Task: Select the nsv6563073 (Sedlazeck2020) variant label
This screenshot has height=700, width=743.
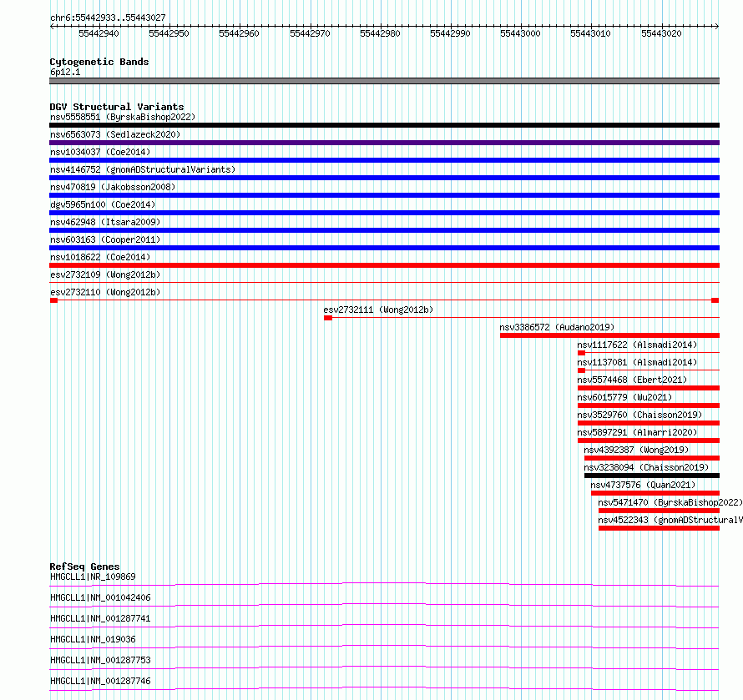Action: (x=115, y=134)
